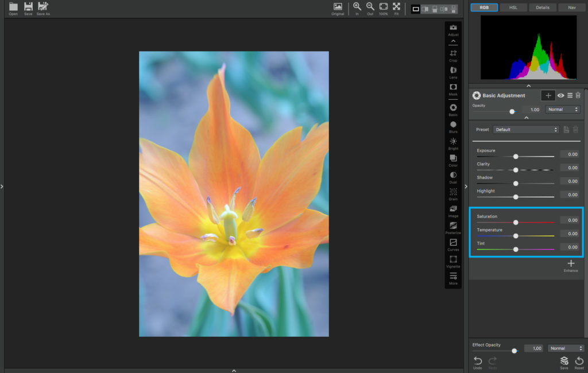
Task: Click the Tint slider handle
Action: click(x=516, y=249)
